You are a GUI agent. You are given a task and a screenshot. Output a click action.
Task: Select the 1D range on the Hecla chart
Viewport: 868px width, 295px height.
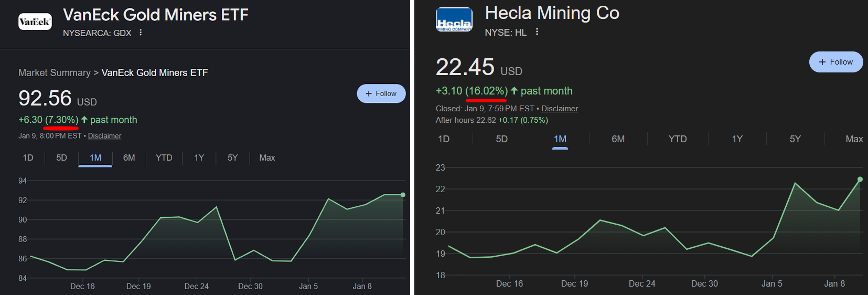pyautogui.click(x=444, y=139)
